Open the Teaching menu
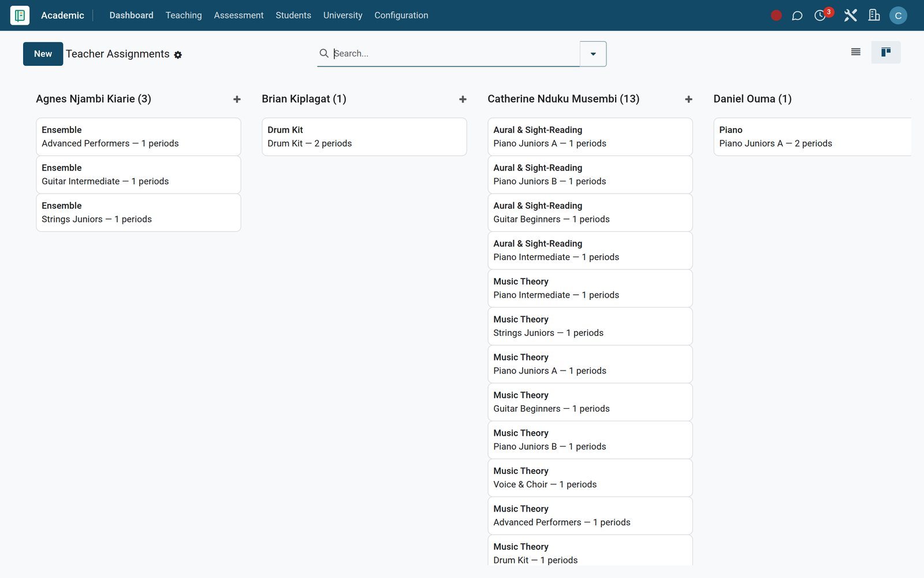Viewport: 924px width, 578px height. click(x=184, y=16)
